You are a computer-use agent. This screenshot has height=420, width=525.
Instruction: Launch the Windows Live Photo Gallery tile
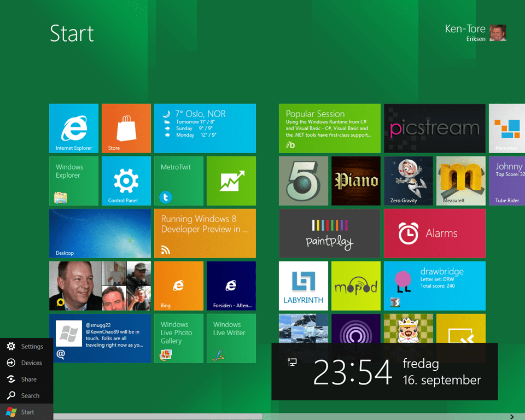(179, 339)
